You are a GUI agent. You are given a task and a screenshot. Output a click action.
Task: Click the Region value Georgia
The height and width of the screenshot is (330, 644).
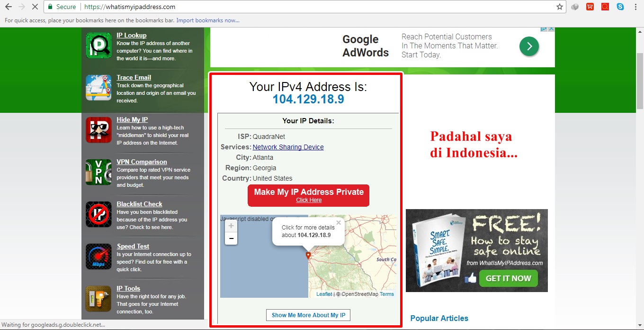click(x=264, y=168)
